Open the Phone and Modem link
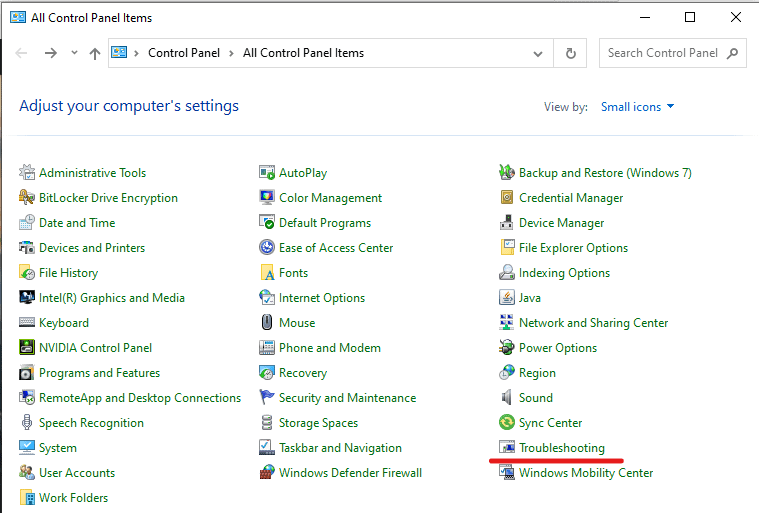The height and width of the screenshot is (513, 759). point(330,347)
